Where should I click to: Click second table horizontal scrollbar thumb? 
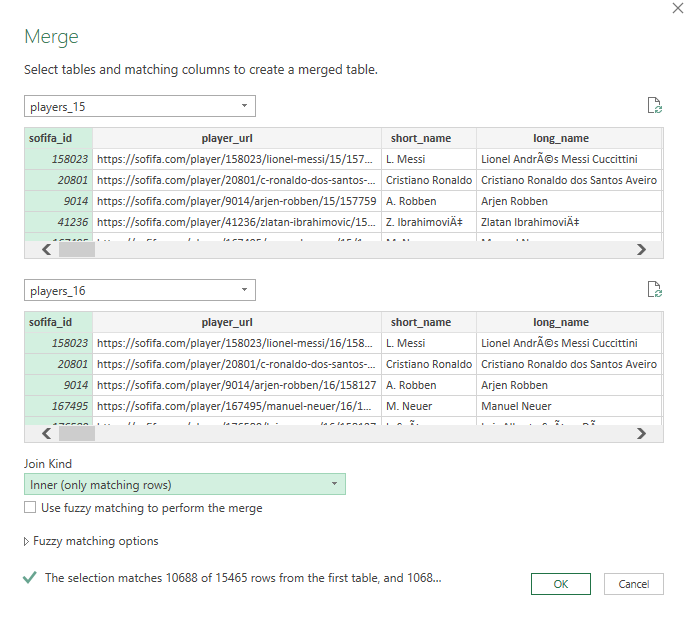coord(77,434)
